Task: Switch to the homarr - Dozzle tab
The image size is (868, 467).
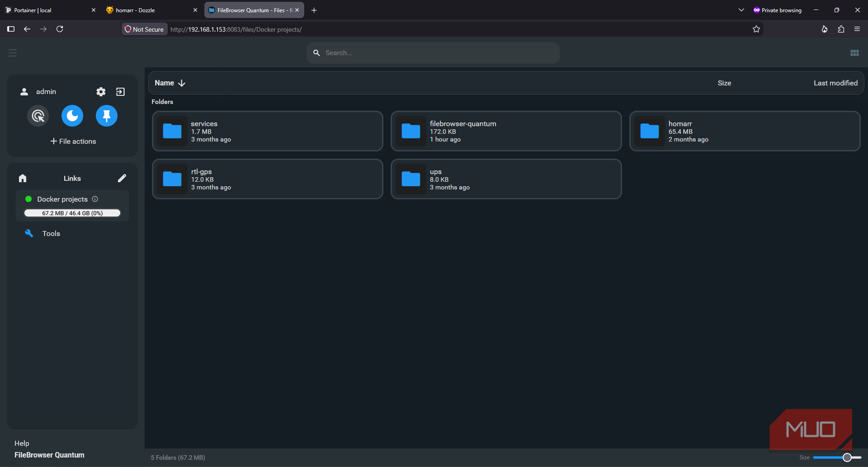Action: 152,10
